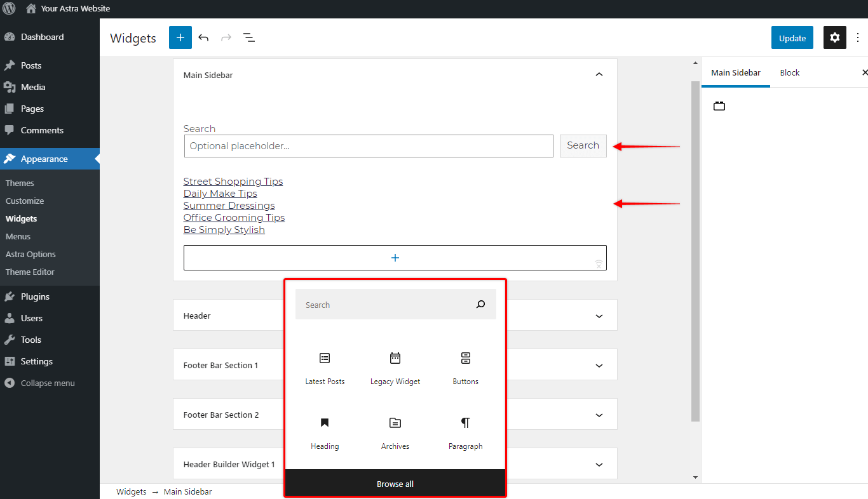868x499 pixels.
Task: Open the editor Settings gear icon
Action: point(834,37)
